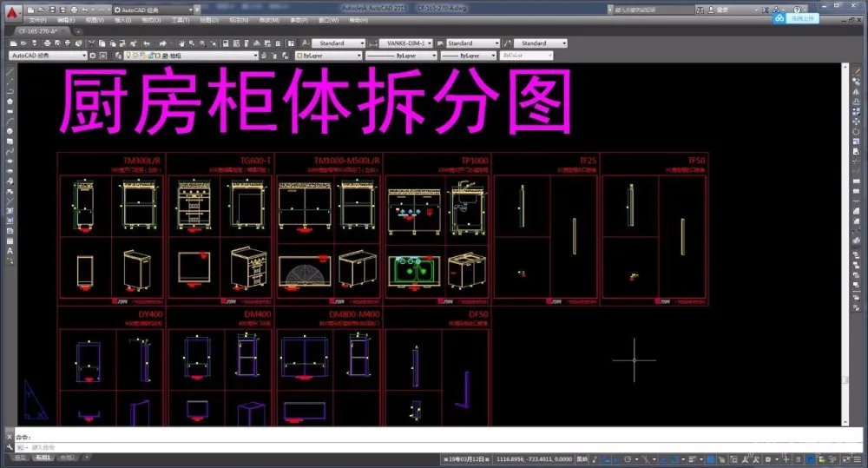The width and height of the screenshot is (868, 468).
Task: Click in command line input field
Action: click(x=437, y=447)
